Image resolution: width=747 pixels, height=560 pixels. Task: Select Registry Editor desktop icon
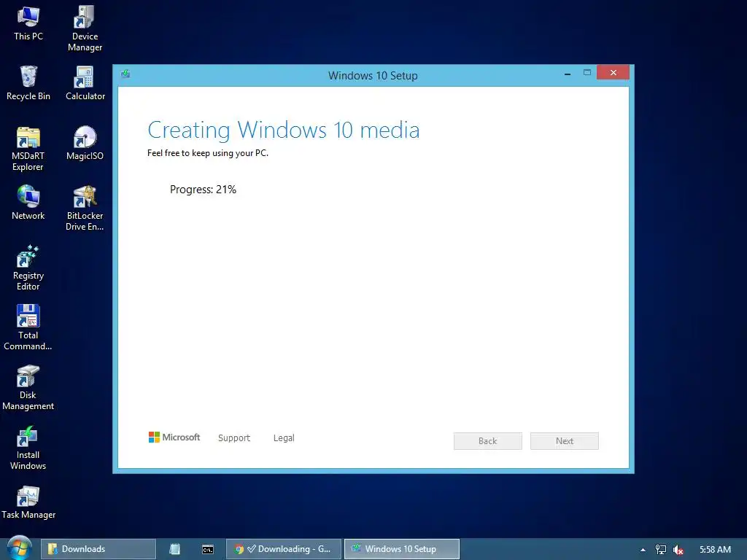click(28, 268)
